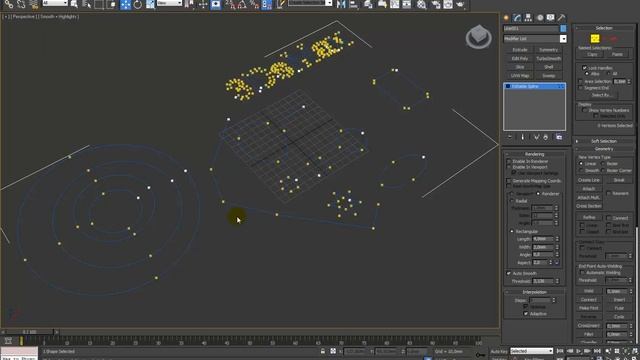Click the Render teapot icon

coord(460,4)
